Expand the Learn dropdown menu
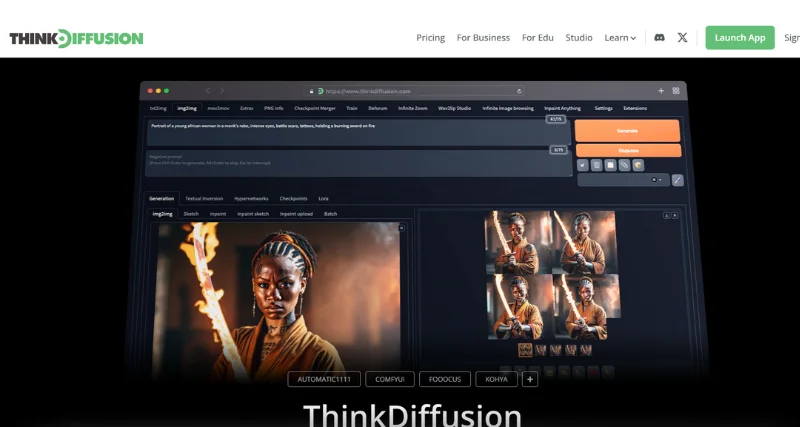Image resolution: width=800 pixels, height=427 pixels. point(620,38)
